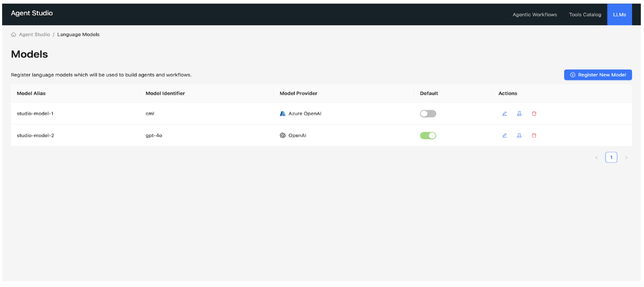
Task: Delete studio-model-1 using the red trash icon
Action: tap(534, 114)
